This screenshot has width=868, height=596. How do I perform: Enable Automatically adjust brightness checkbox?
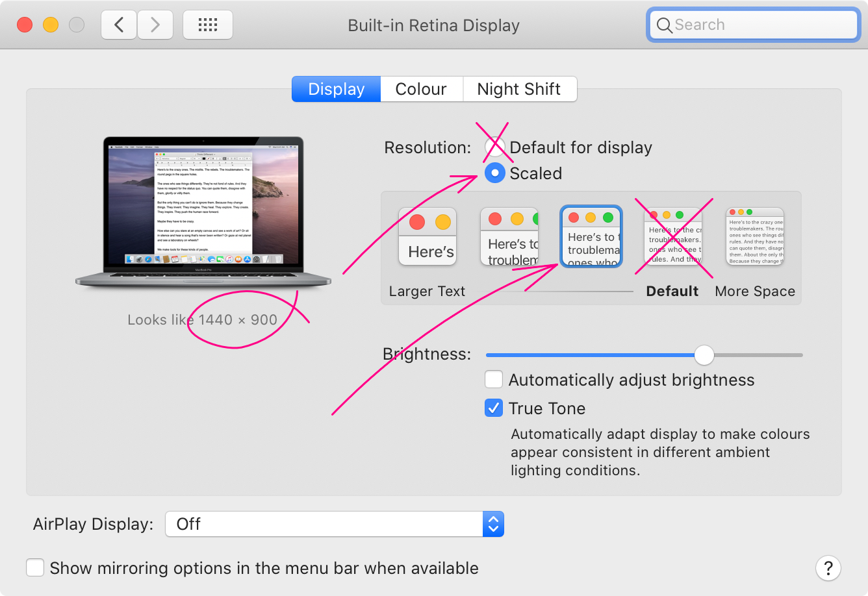pyautogui.click(x=494, y=379)
